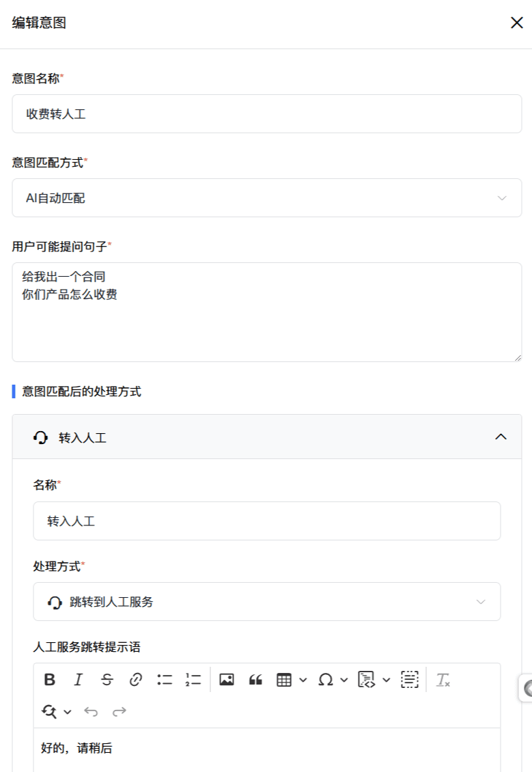The height and width of the screenshot is (772, 532).
Task: Insert a numbered list
Action: pos(193,680)
